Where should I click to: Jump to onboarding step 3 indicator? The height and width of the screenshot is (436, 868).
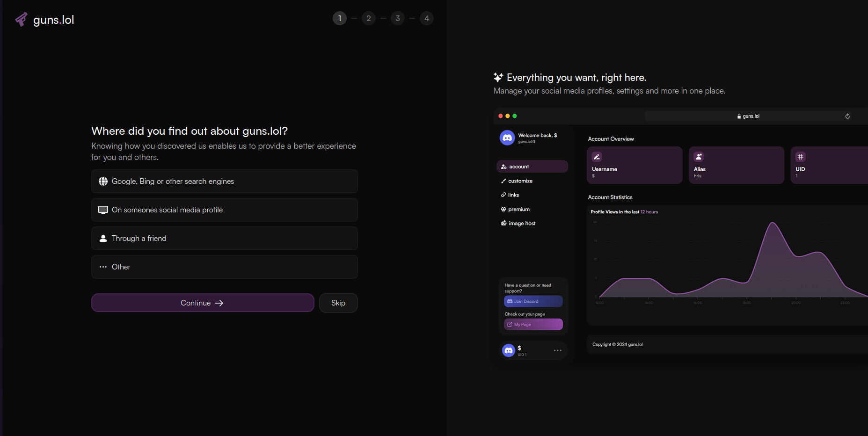398,18
